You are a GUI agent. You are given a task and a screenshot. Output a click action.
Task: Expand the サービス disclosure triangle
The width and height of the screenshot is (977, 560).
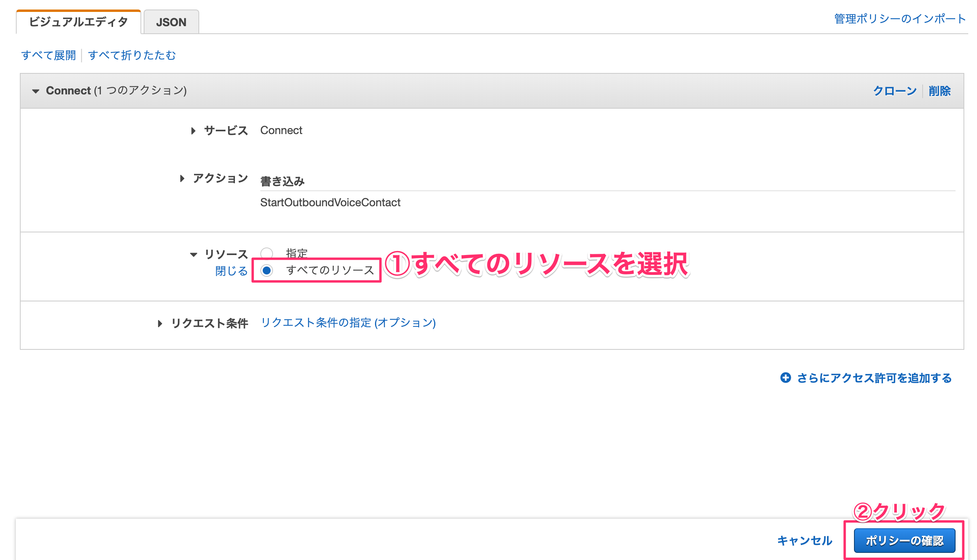tap(193, 130)
